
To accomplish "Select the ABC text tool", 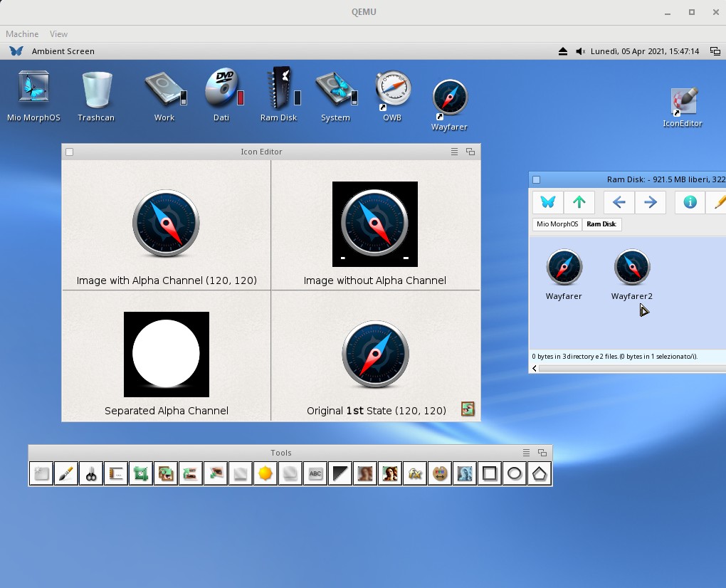I will (x=315, y=473).
